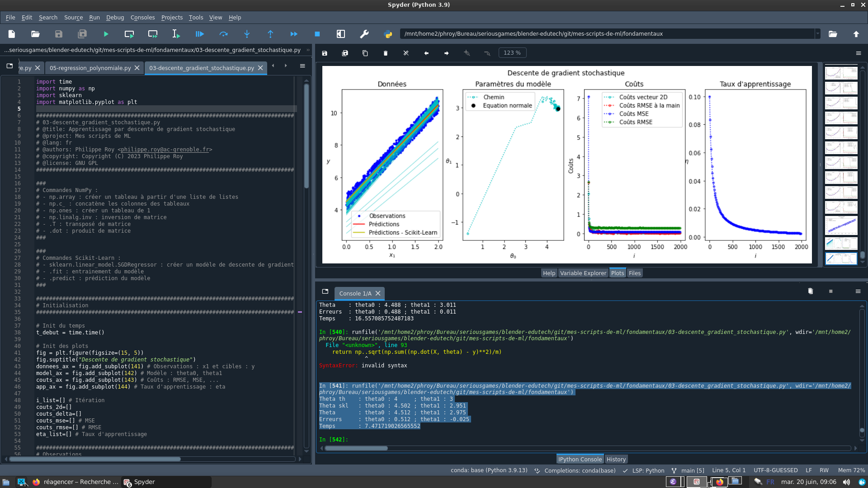Zoom out on the plot

coord(487,53)
